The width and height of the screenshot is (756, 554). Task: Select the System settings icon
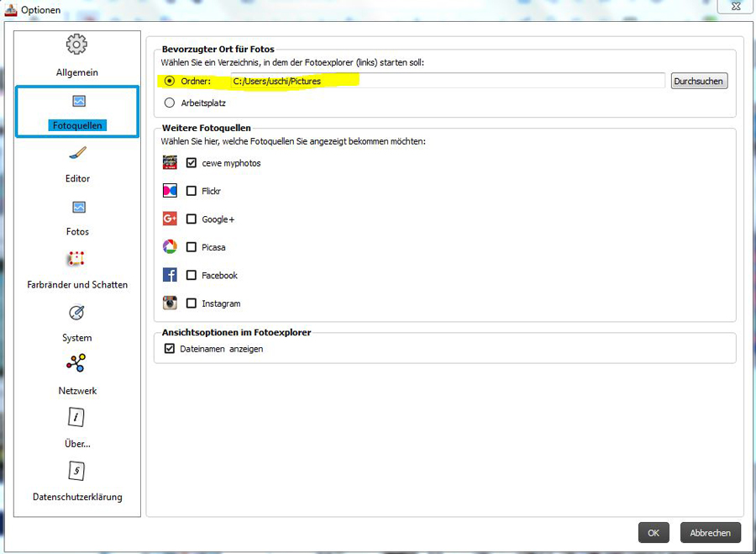77,314
